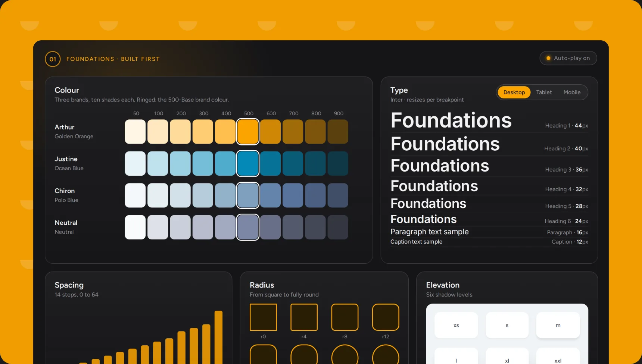Select Arthur Golden Orange 500 ringed swatch

point(248,132)
